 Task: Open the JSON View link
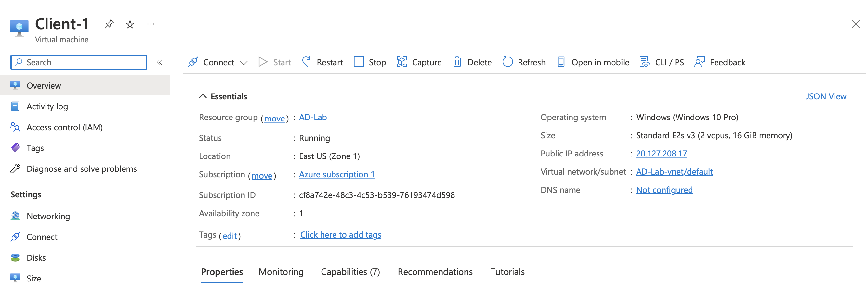[826, 96]
